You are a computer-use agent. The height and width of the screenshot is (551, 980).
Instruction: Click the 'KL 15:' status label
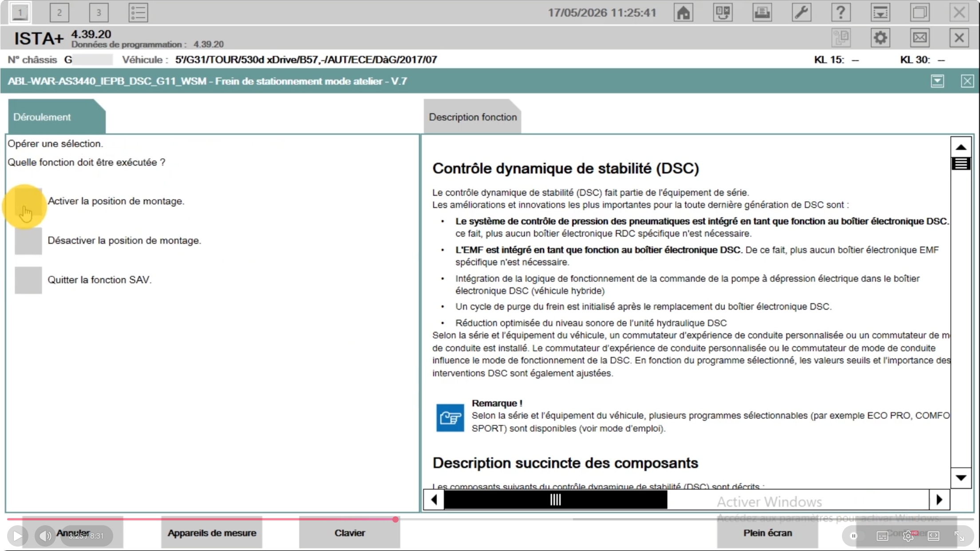point(829,60)
